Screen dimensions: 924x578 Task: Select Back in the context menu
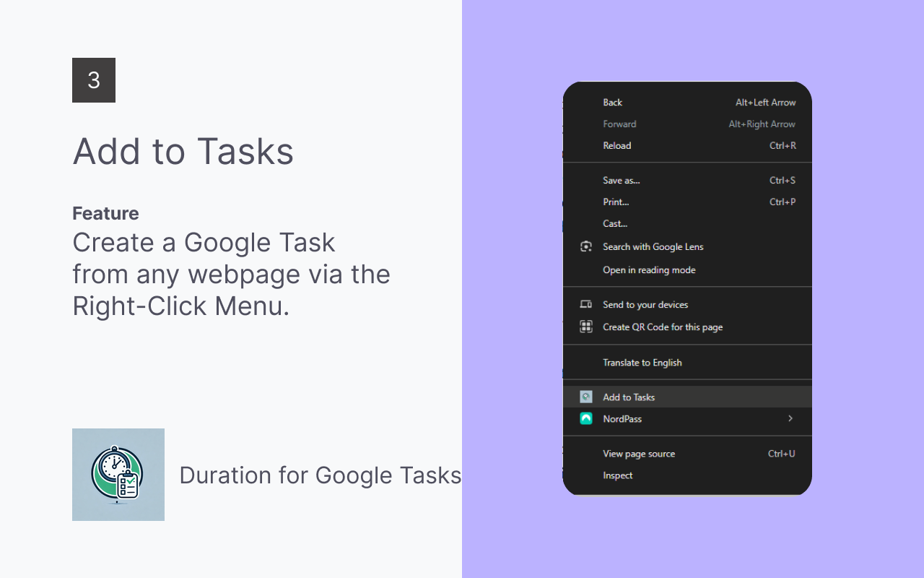pos(687,103)
